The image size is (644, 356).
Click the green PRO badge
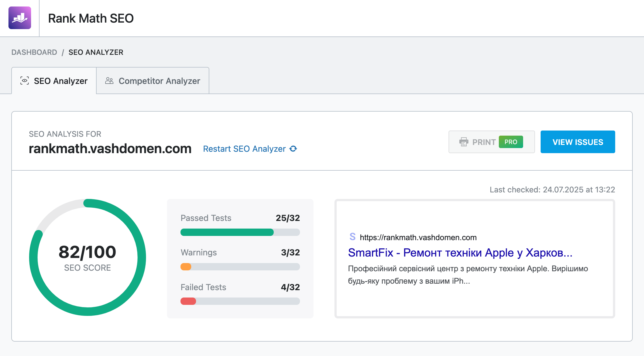pyautogui.click(x=511, y=142)
